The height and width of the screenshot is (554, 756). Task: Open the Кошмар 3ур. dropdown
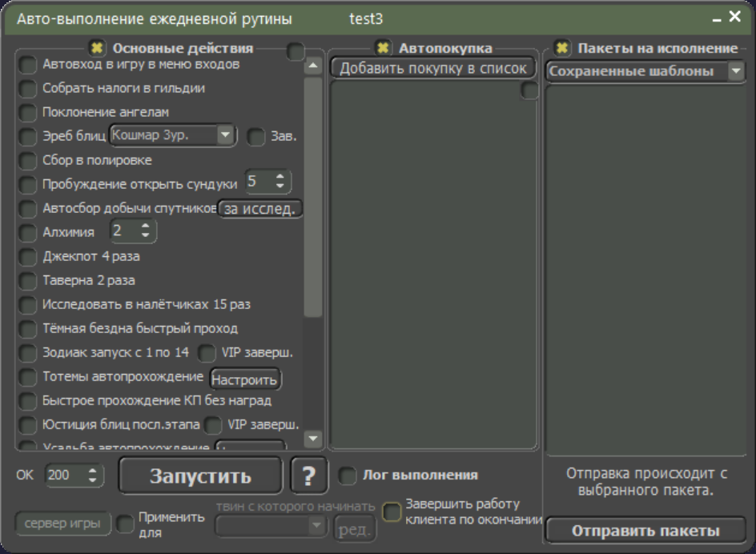tap(173, 135)
